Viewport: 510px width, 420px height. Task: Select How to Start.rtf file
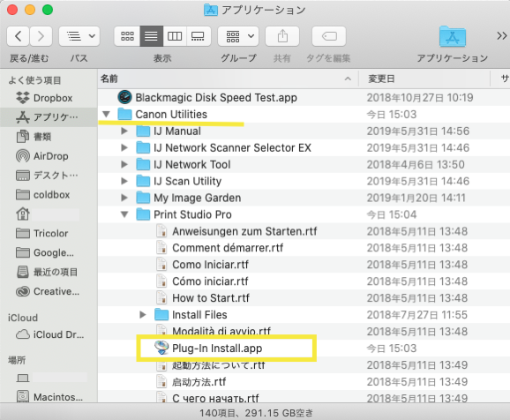(211, 298)
